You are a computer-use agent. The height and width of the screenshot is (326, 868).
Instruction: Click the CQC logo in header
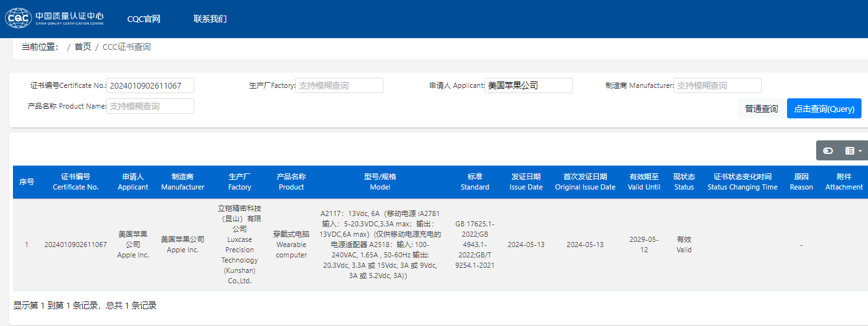tap(55, 18)
